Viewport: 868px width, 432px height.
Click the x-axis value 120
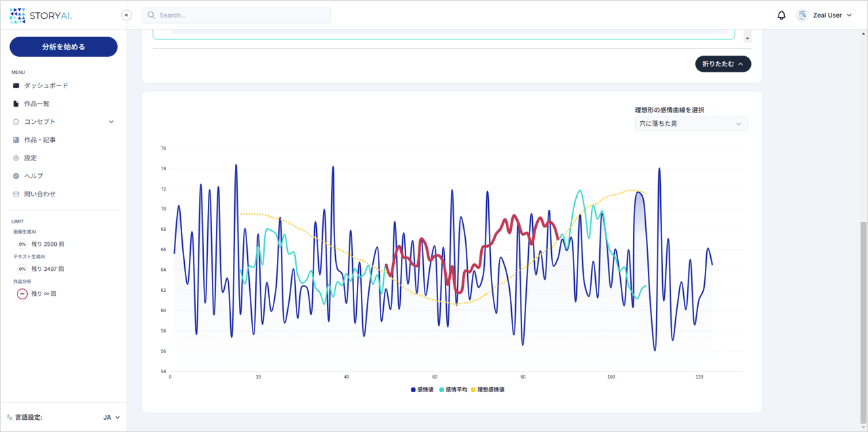coord(699,377)
